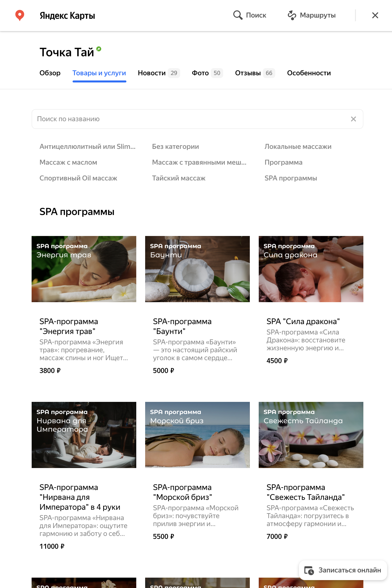Close the panel with the top X
The width and height of the screenshot is (392, 588).
375,15
